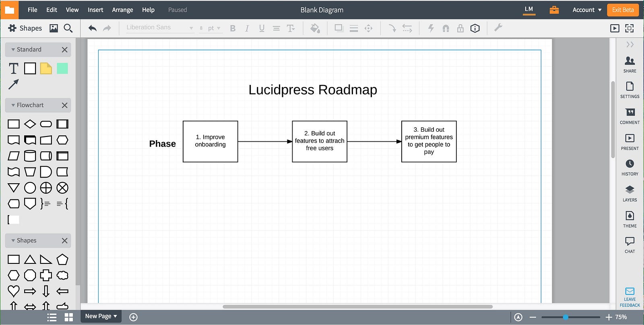The width and height of the screenshot is (644, 325).
Task: Click the fill color paint bucket
Action: coord(315,28)
